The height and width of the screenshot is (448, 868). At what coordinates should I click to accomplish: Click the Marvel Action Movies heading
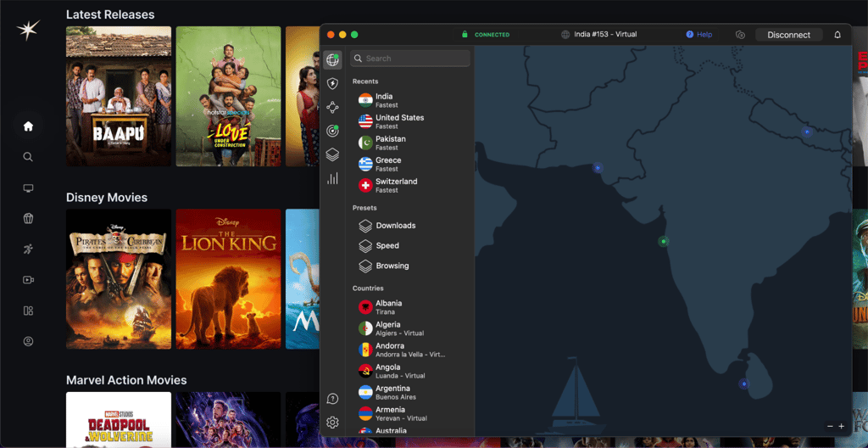126,380
